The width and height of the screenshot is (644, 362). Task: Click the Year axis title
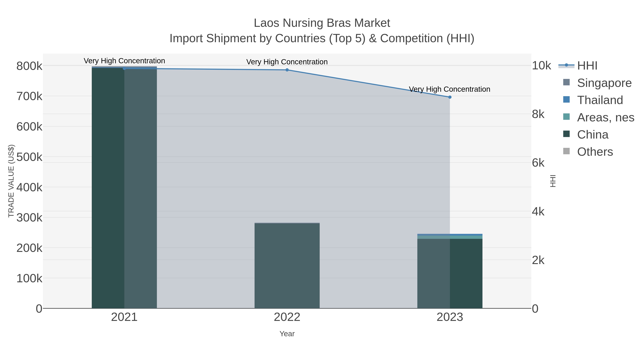(287, 334)
